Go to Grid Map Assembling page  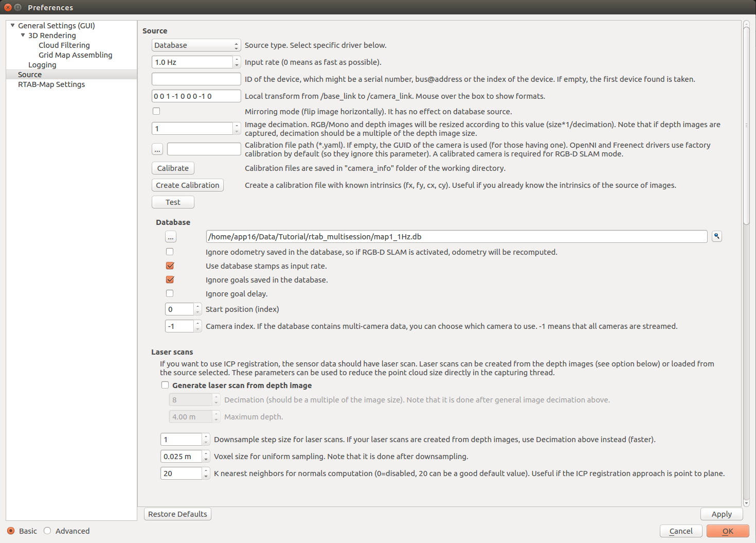75,55
